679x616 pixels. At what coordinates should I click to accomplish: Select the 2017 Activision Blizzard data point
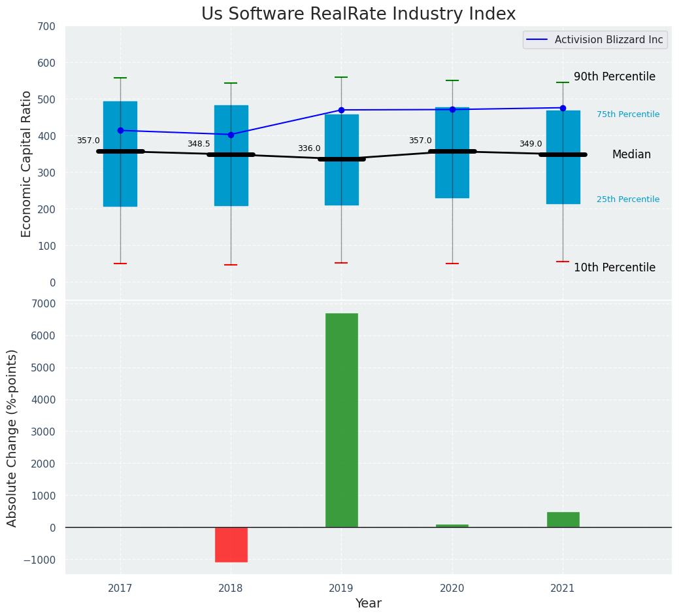coord(120,131)
